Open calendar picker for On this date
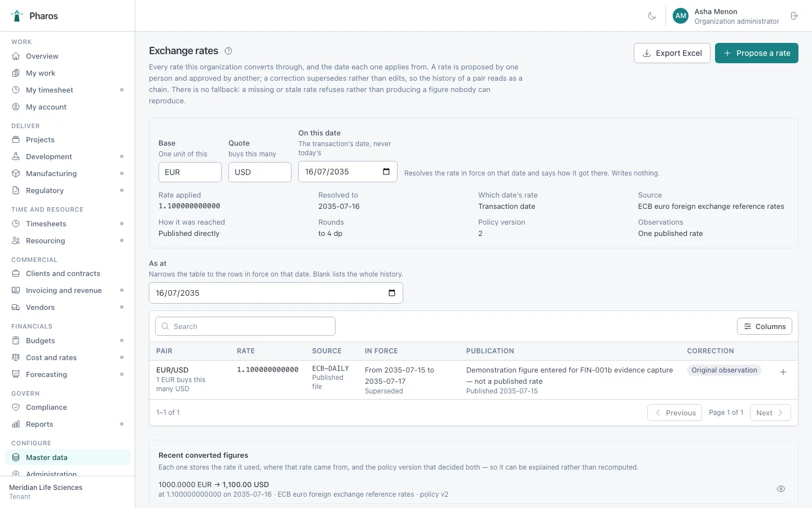This screenshot has width=812, height=508. coord(386,172)
